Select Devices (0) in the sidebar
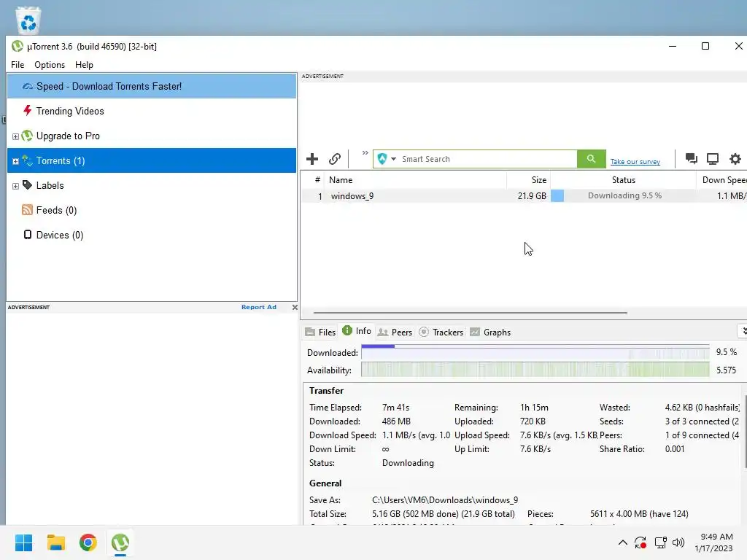747x560 pixels. [152, 235]
